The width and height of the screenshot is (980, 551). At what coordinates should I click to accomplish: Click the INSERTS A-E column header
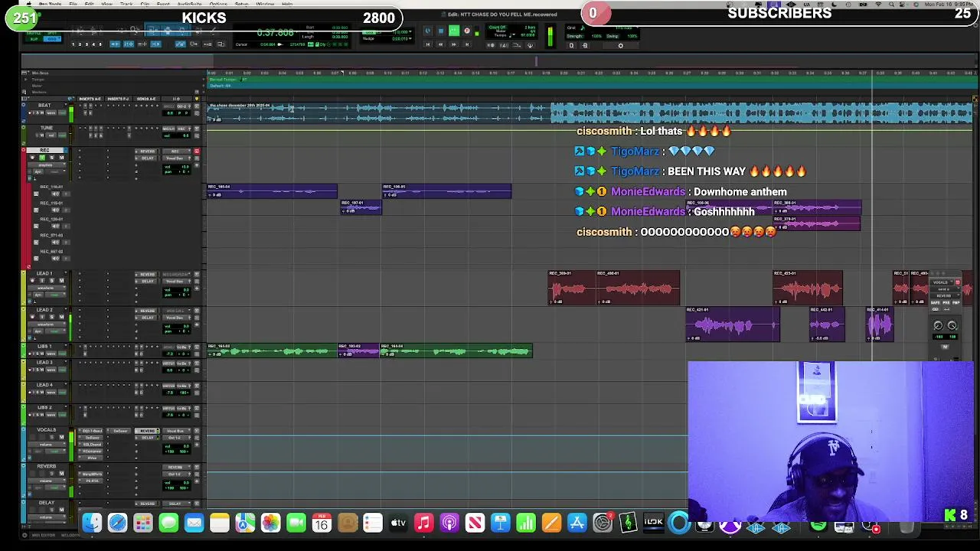pos(90,99)
